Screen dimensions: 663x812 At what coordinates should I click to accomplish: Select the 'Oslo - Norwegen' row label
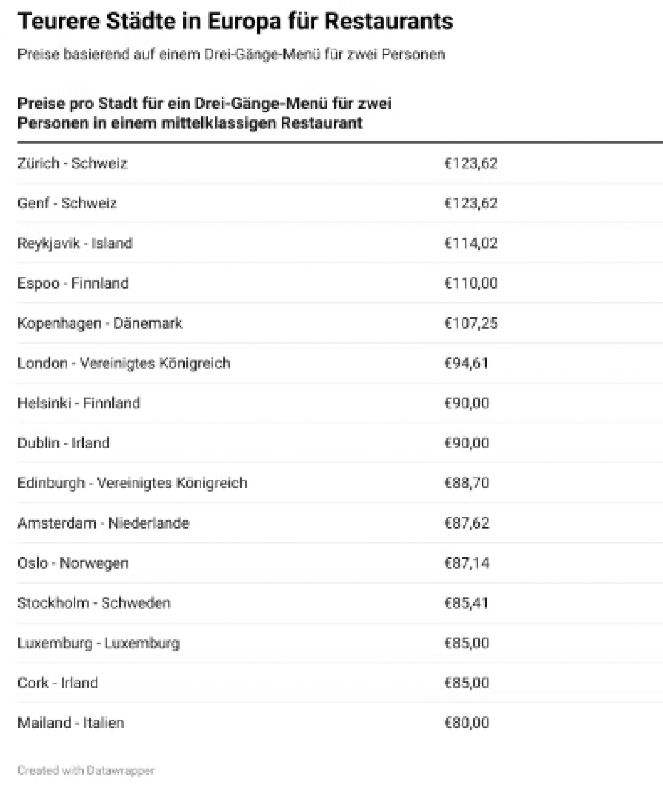point(73,563)
